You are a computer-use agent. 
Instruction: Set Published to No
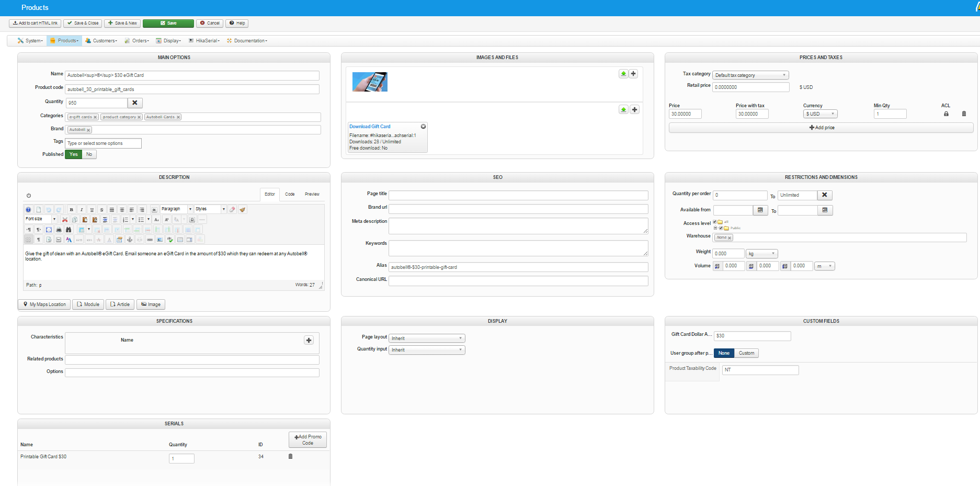click(x=89, y=154)
